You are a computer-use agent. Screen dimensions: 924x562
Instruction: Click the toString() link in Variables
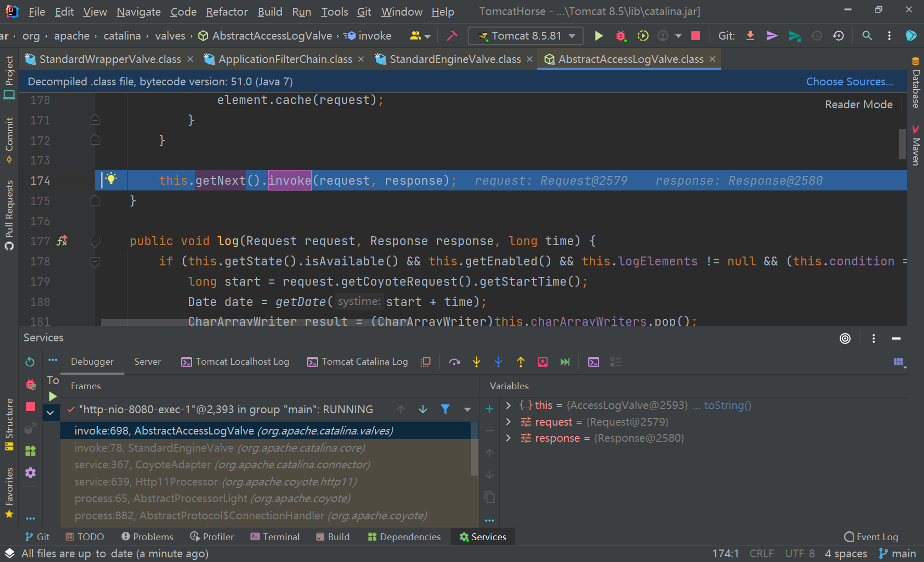click(x=727, y=405)
